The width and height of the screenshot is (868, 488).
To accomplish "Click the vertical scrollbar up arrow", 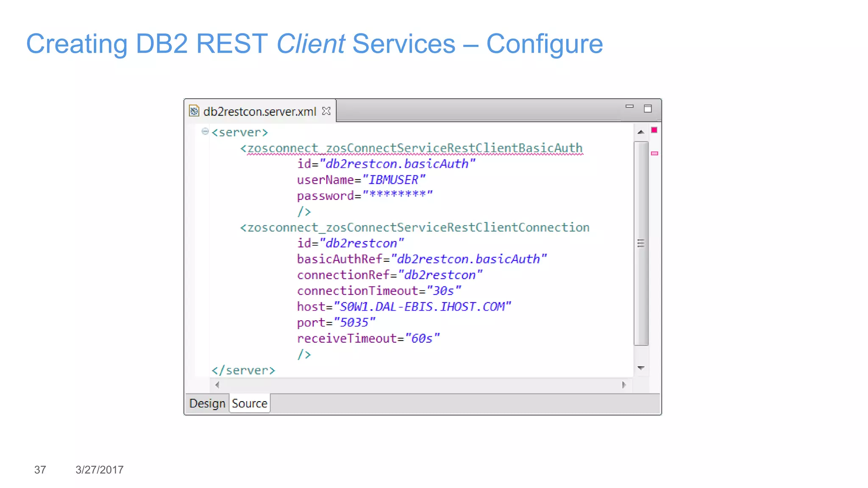I will pyautogui.click(x=641, y=132).
